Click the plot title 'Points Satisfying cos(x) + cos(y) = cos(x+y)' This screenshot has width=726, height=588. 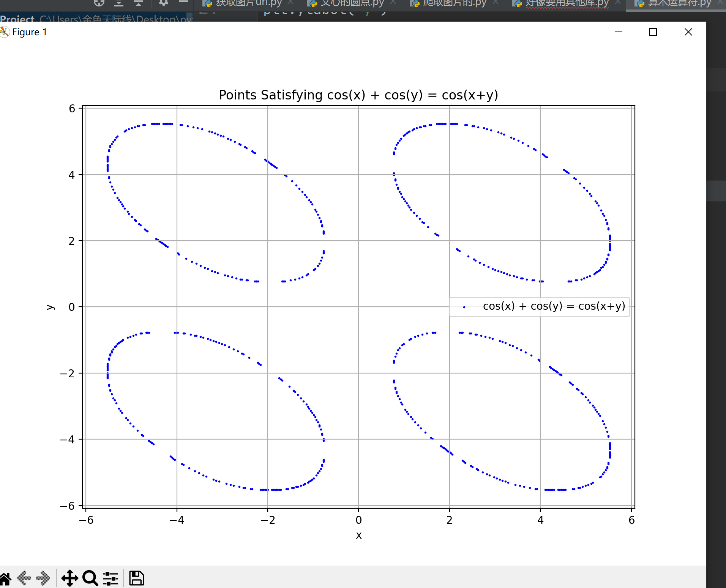click(358, 95)
